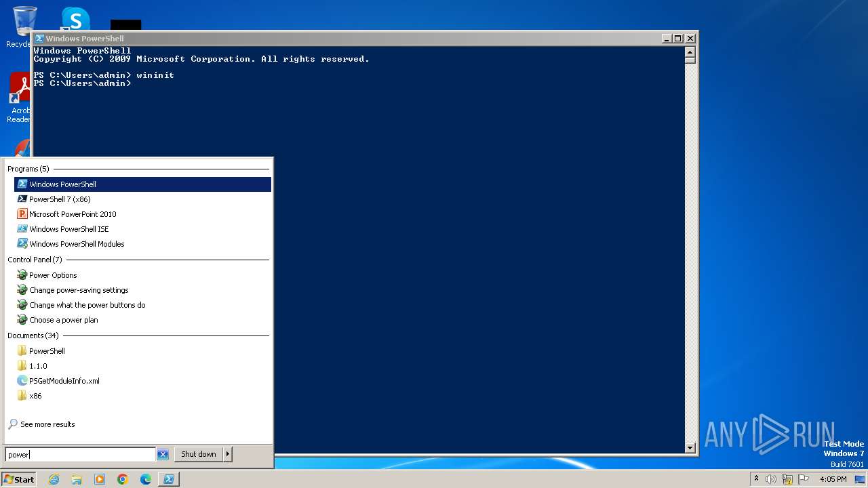
Task: Open Microsoft PowerPoint 2010 result
Action: coord(142,214)
